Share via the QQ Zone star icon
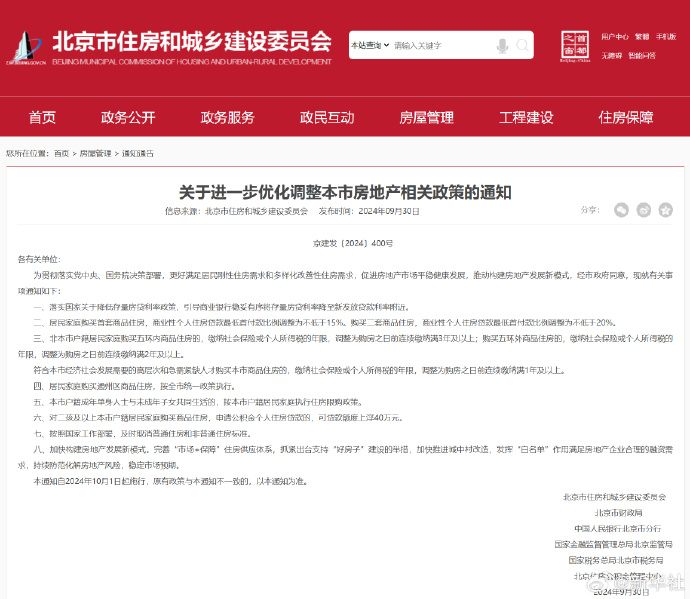This screenshot has height=599, width=690. tap(666, 210)
